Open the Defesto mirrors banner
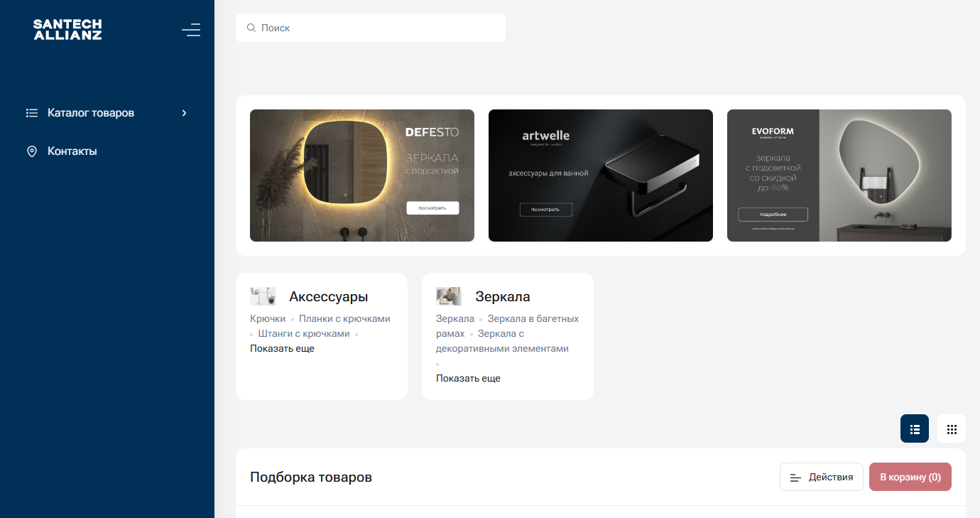 coord(362,176)
